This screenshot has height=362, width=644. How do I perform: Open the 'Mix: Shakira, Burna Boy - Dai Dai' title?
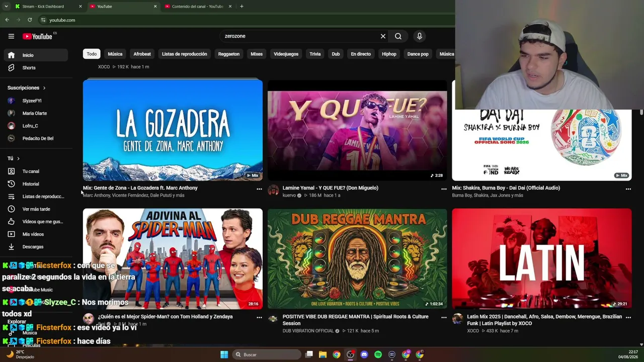coord(506,188)
